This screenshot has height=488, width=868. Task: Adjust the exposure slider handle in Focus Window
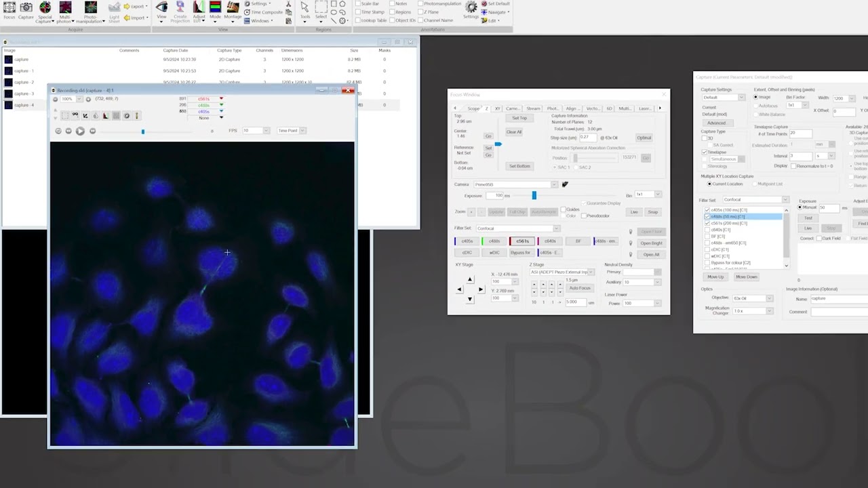pos(534,196)
